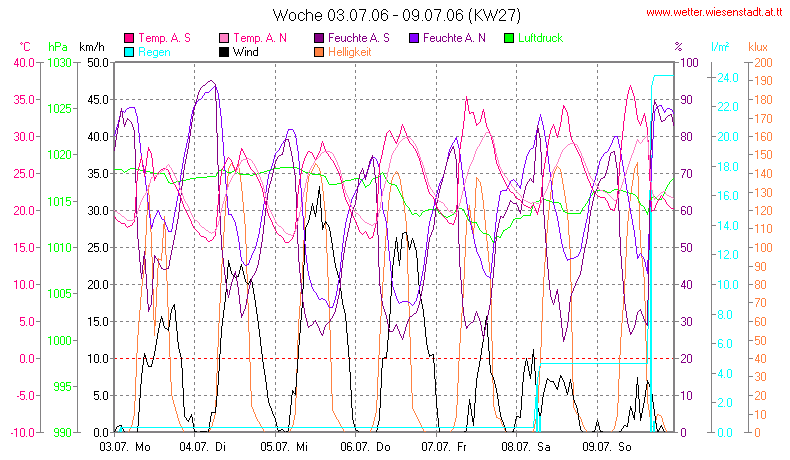Click the °C axis unit label
Image resolution: width=790 pixels, height=460 pixels.
click(25, 47)
